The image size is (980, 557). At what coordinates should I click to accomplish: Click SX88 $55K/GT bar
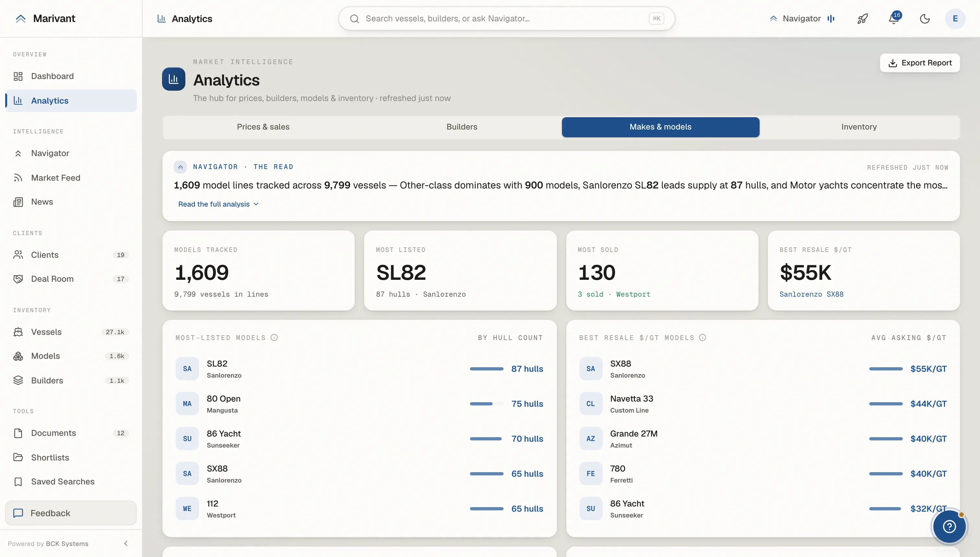(886, 369)
